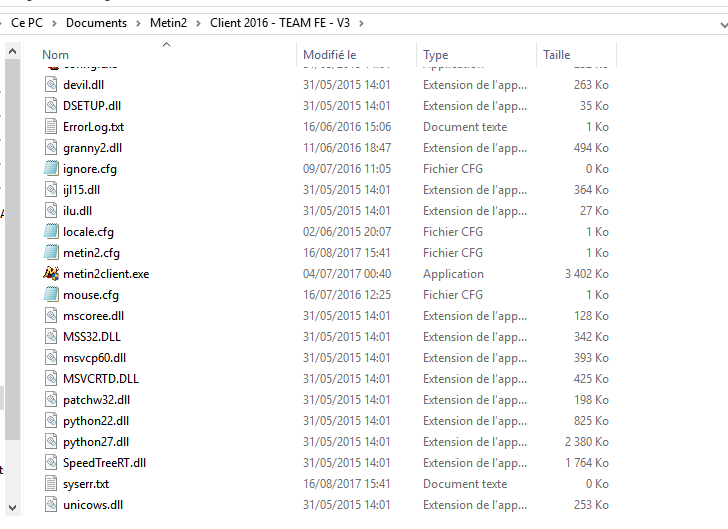Expand the chevron after Ce PC breadcrumb
Screen dimensions: 728x529
pyautogui.click(x=54, y=23)
